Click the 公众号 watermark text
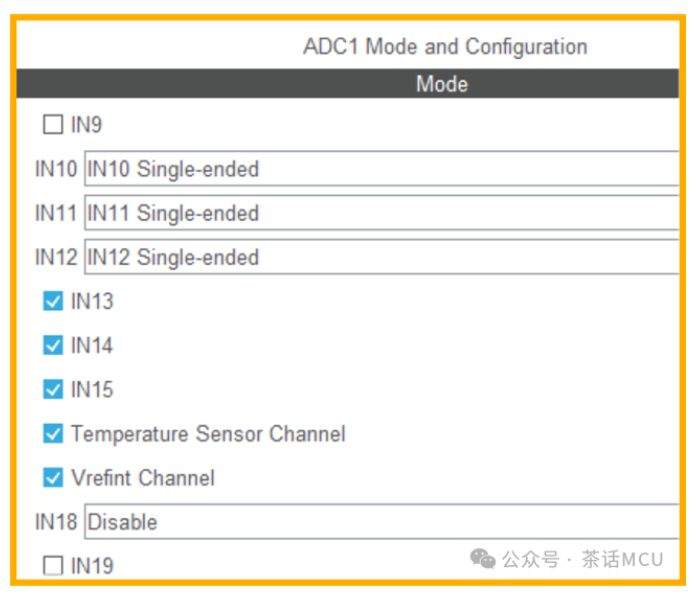Screen dimensions: 698x599 tap(531, 559)
